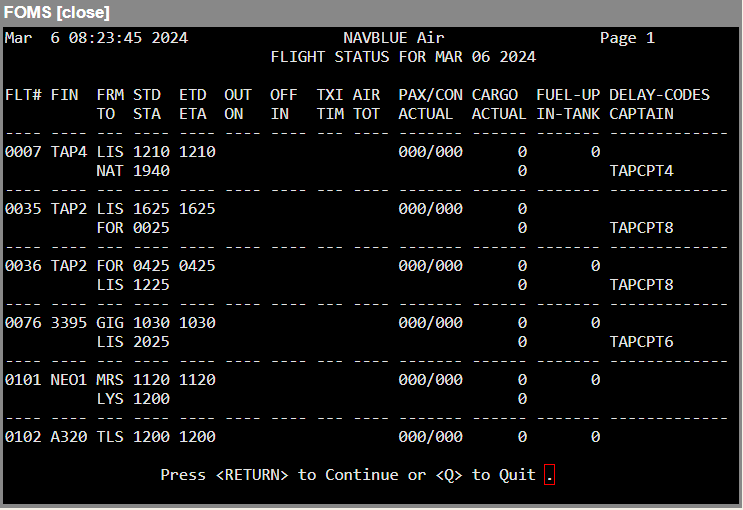Click captain TAPCPT8 for flight 0036
This screenshot has width=743, height=510.
641,284
